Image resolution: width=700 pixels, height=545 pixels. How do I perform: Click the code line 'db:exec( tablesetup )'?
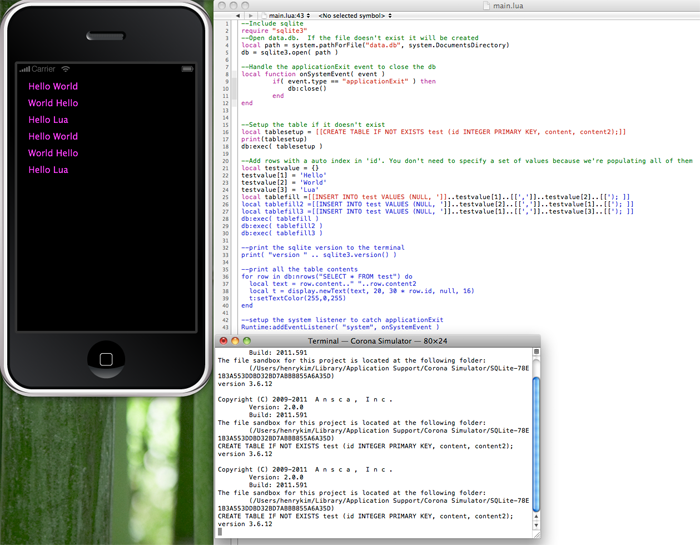282,146
